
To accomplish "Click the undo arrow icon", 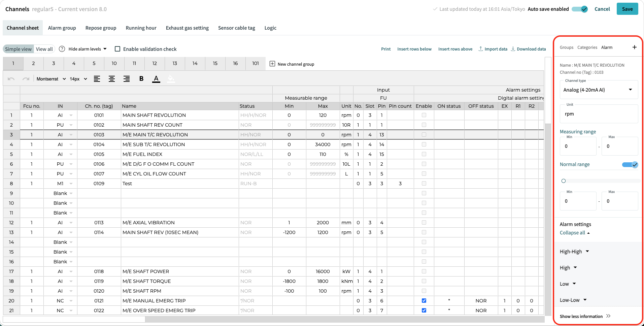I will (11, 79).
